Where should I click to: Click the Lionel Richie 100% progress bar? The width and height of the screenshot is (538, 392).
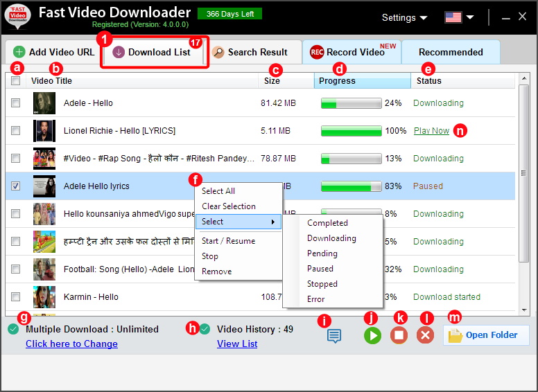coord(351,131)
